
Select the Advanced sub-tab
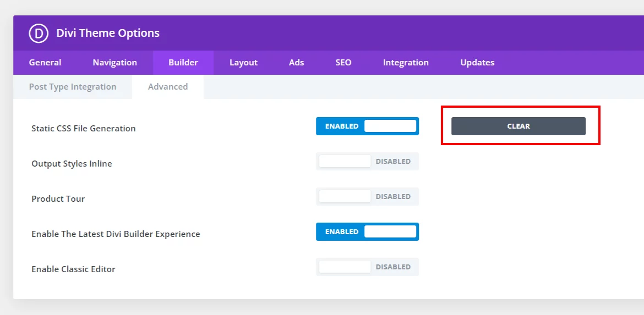(168, 87)
